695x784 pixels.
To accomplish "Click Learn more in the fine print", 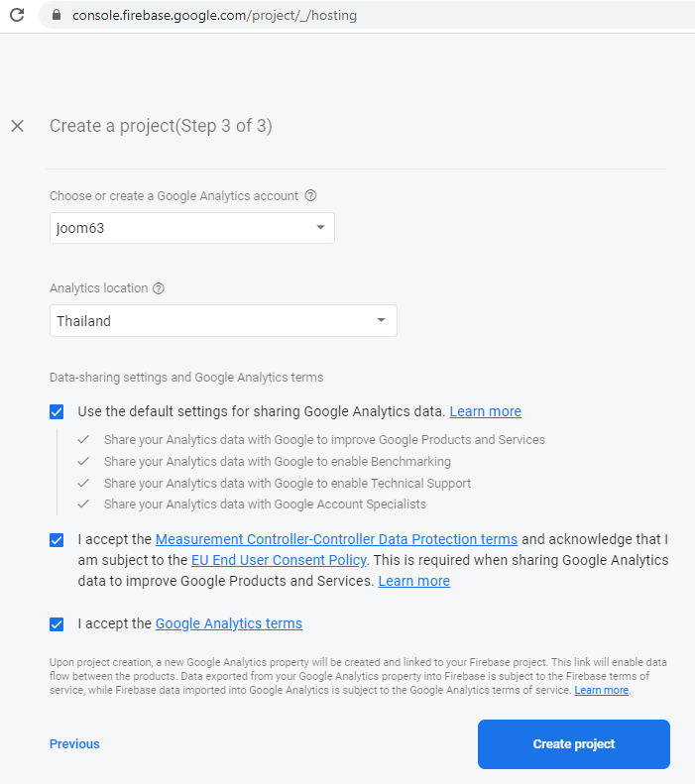I will (601, 691).
